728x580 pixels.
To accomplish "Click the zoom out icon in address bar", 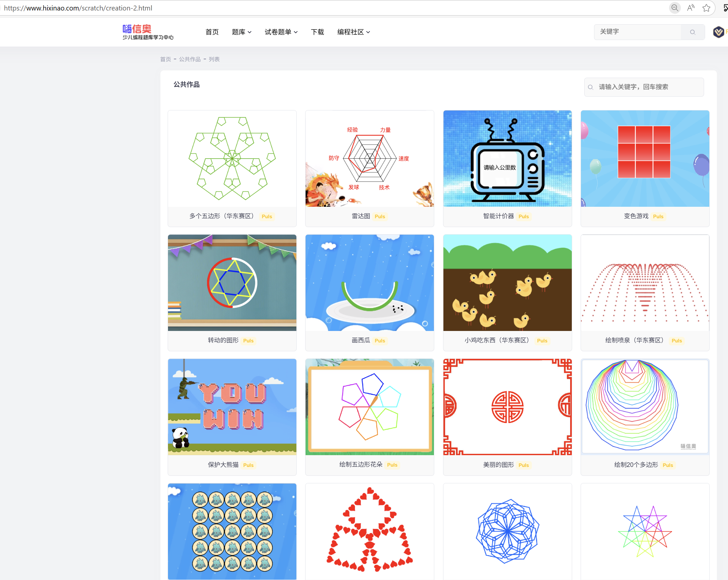I will coord(674,8).
